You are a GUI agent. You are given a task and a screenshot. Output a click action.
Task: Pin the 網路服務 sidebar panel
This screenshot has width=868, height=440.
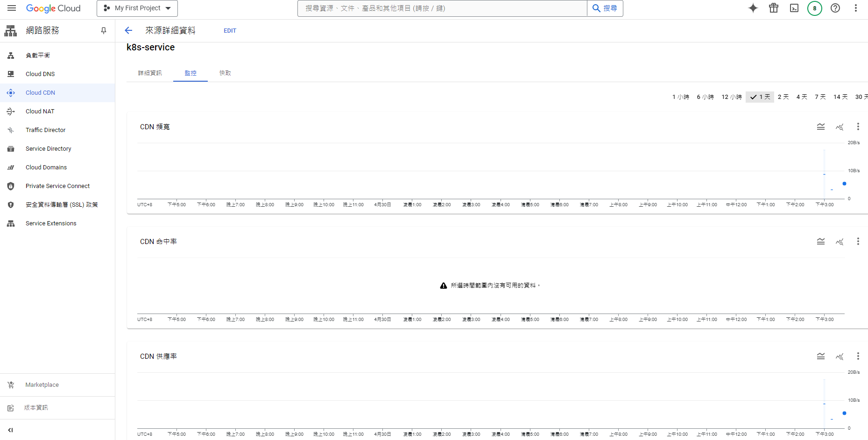point(104,31)
